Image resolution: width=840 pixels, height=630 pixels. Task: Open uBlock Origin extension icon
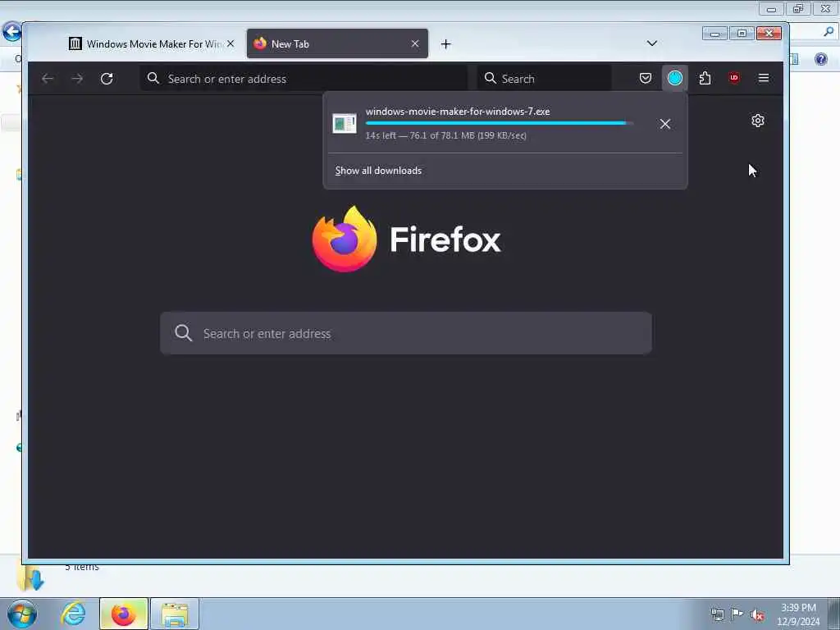click(x=734, y=78)
